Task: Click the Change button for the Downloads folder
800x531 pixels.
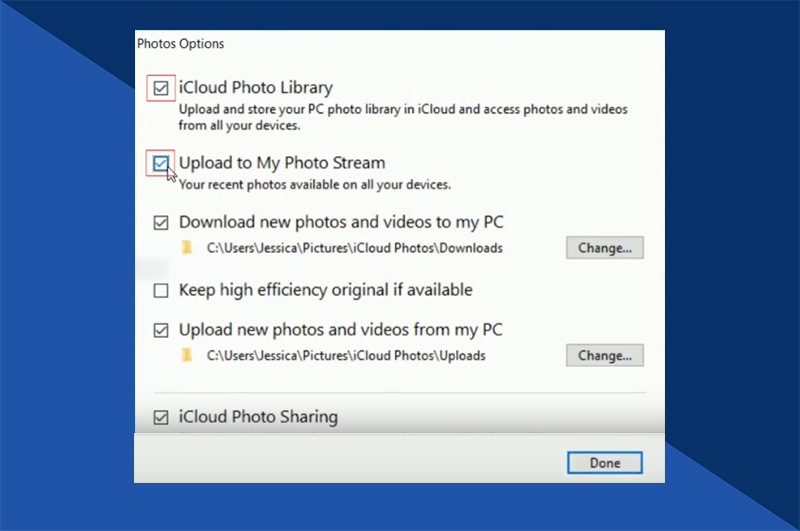Action: coord(605,248)
